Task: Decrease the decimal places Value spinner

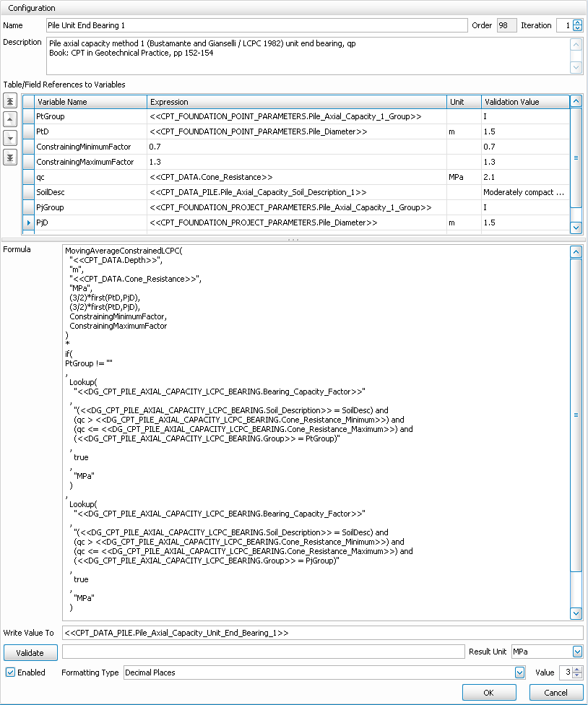Action: point(577,675)
